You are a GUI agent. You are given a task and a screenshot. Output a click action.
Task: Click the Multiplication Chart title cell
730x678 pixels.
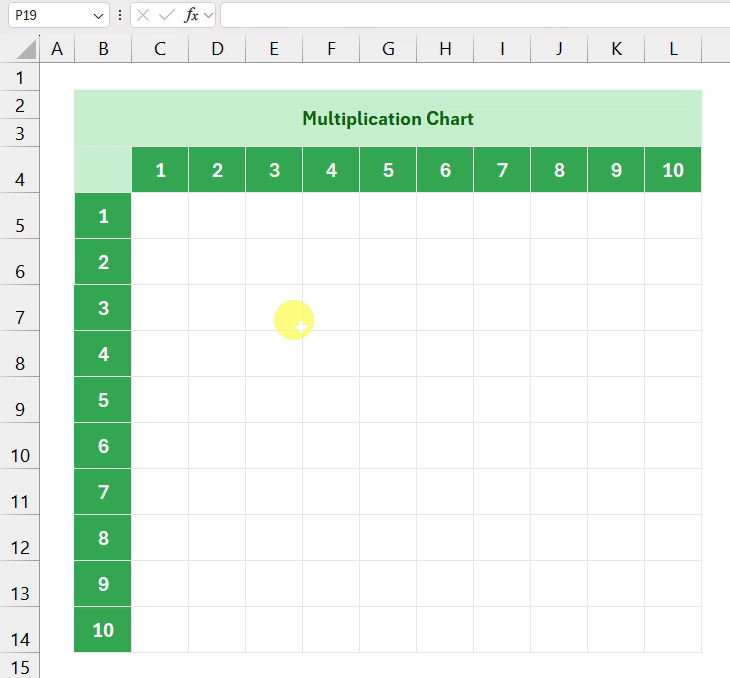(388, 118)
